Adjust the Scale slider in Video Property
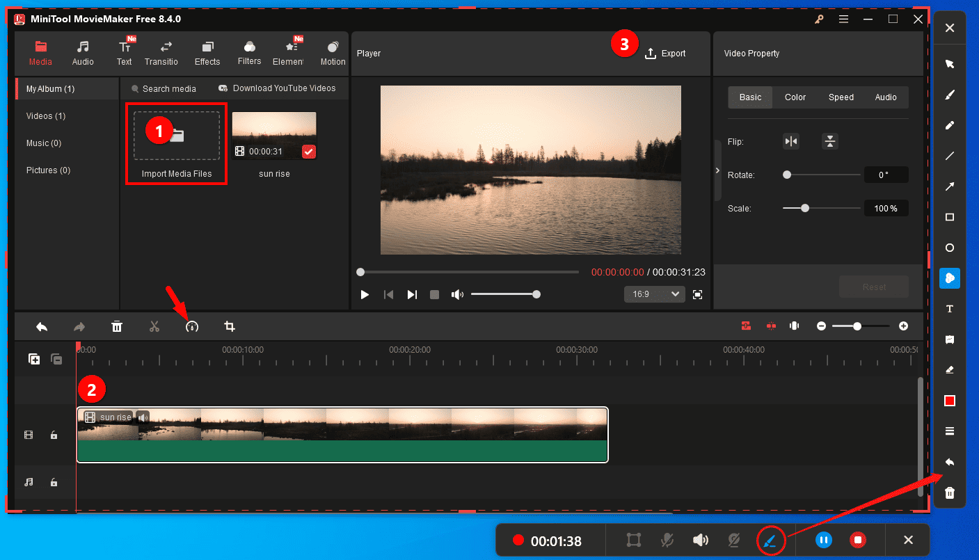The image size is (979, 560). coord(804,207)
